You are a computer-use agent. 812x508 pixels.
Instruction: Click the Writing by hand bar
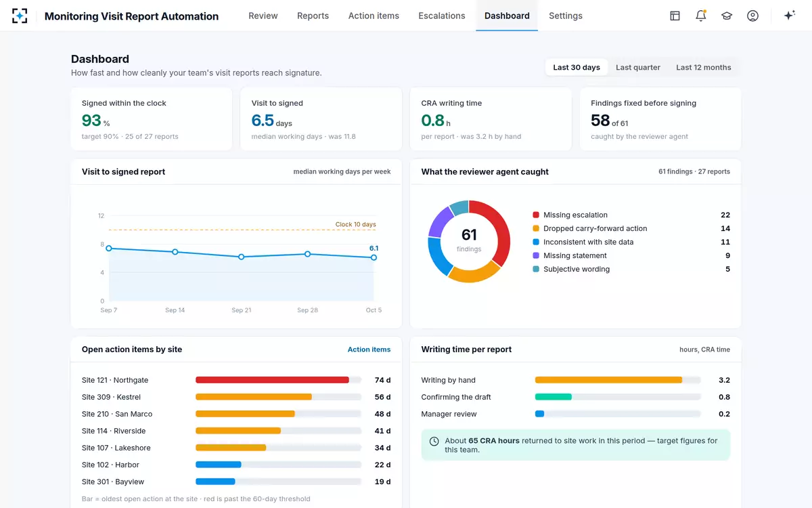pos(608,380)
